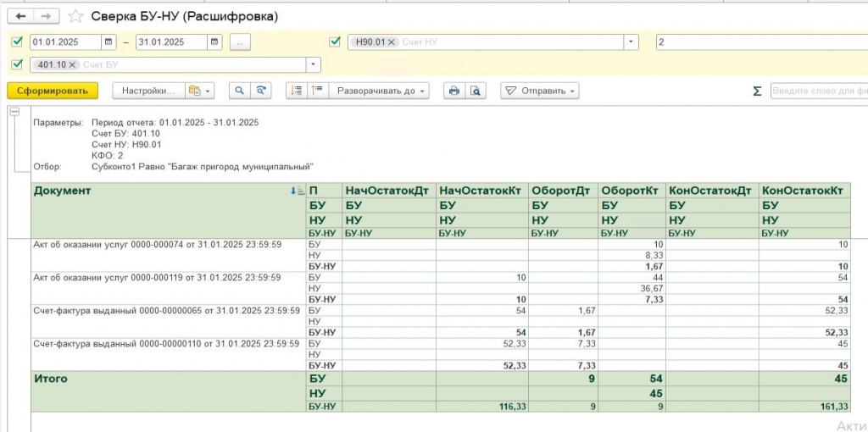Image resolution: width=868 pixels, height=432 pixels.
Task: Remove the 401.10 account tag
Action: pos(71,64)
